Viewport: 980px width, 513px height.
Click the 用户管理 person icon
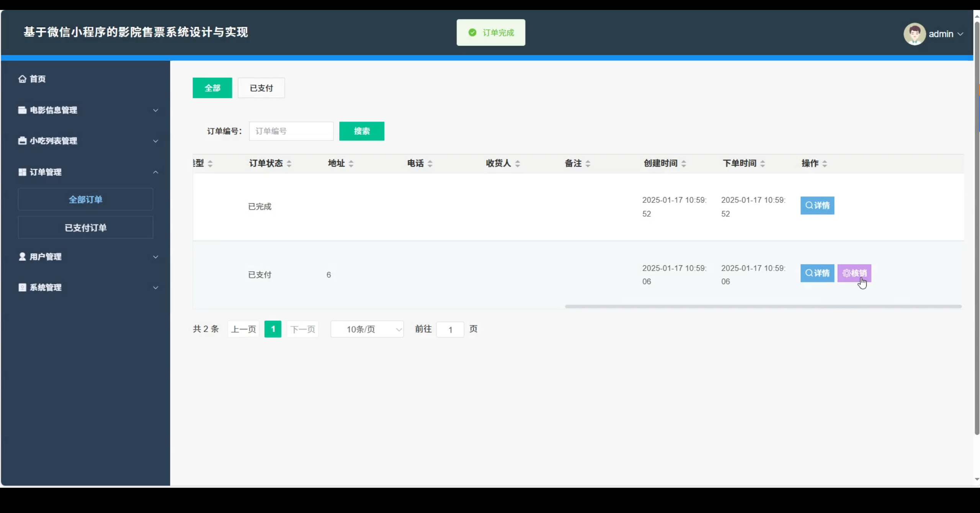point(22,256)
